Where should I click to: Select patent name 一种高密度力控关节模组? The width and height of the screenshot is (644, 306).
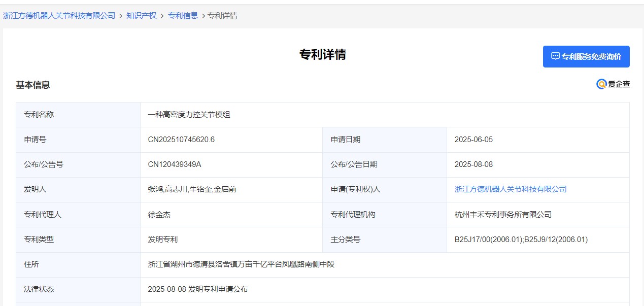pos(189,115)
